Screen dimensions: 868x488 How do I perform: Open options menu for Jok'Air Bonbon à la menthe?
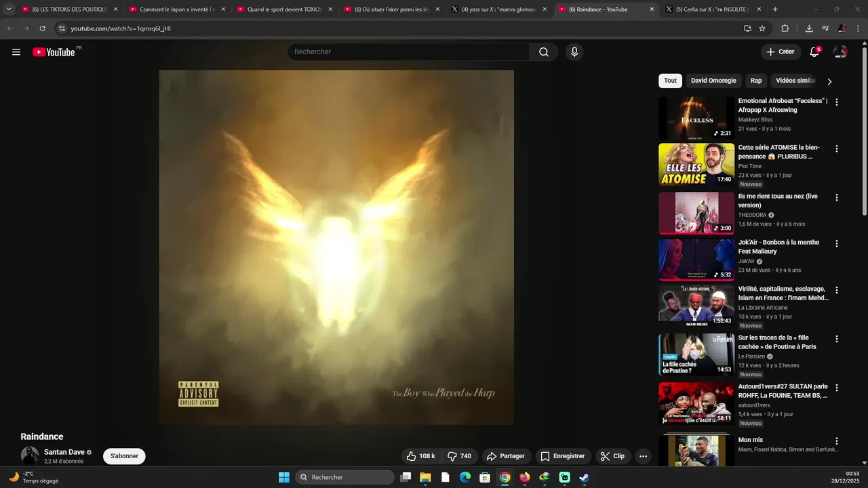837,244
